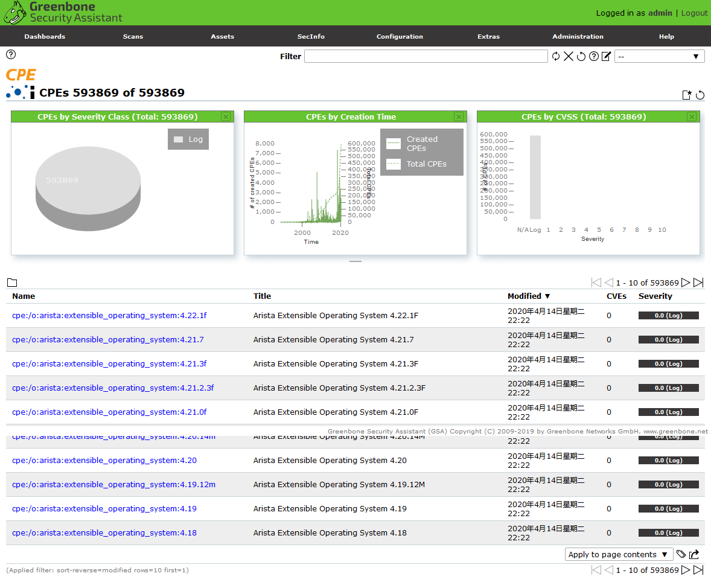Go to last page in top pagination

pyautogui.click(x=699, y=282)
